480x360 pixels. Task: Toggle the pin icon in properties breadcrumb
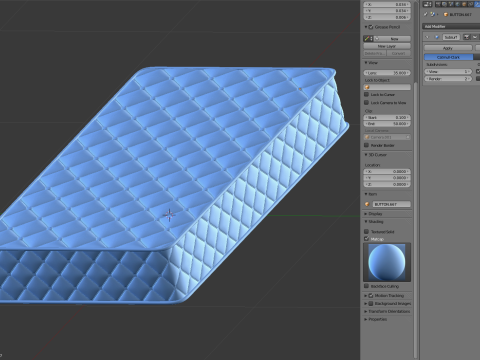[x=425, y=14]
